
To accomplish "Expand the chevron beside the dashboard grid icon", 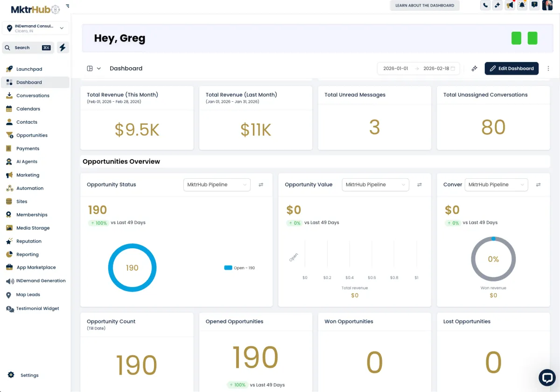I will [x=99, y=69].
